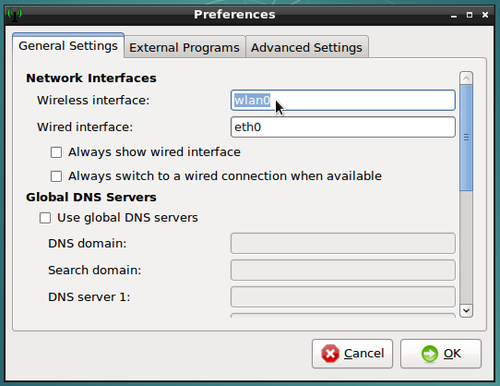500x386 pixels.
Task: Minimize the Preferences window
Action: 454,15
